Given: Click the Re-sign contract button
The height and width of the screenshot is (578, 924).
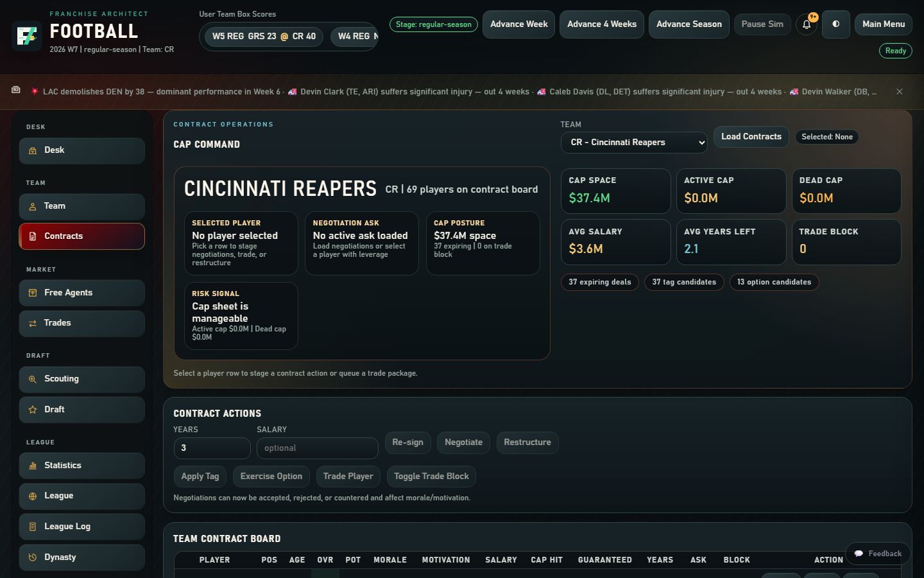Looking at the screenshot, I should [x=407, y=442].
